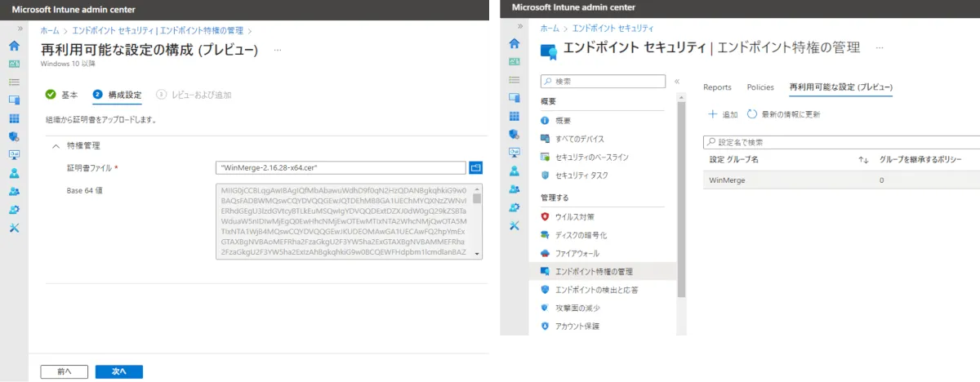Open Groups icon in right window sidebar
Image resolution: width=980 pixels, height=382 pixels.
[514, 189]
